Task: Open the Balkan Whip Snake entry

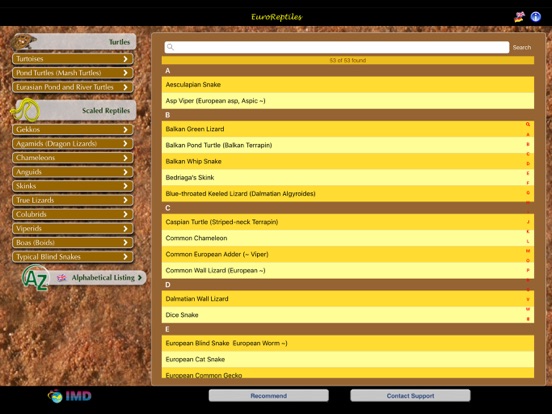Action: point(348,161)
